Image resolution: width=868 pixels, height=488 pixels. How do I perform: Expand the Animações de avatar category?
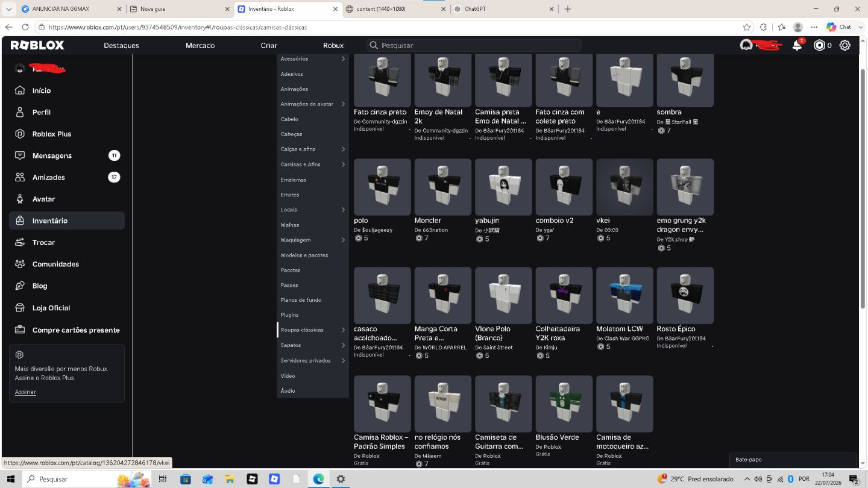[x=343, y=104]
